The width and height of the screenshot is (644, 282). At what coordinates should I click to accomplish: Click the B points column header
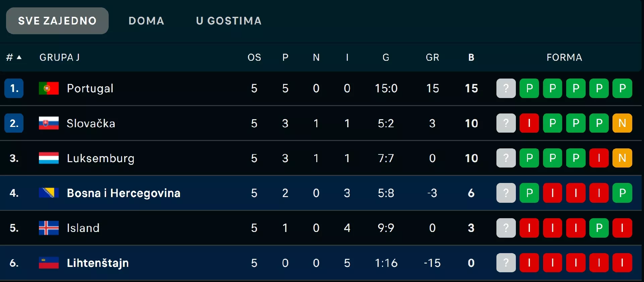[471, 57]
